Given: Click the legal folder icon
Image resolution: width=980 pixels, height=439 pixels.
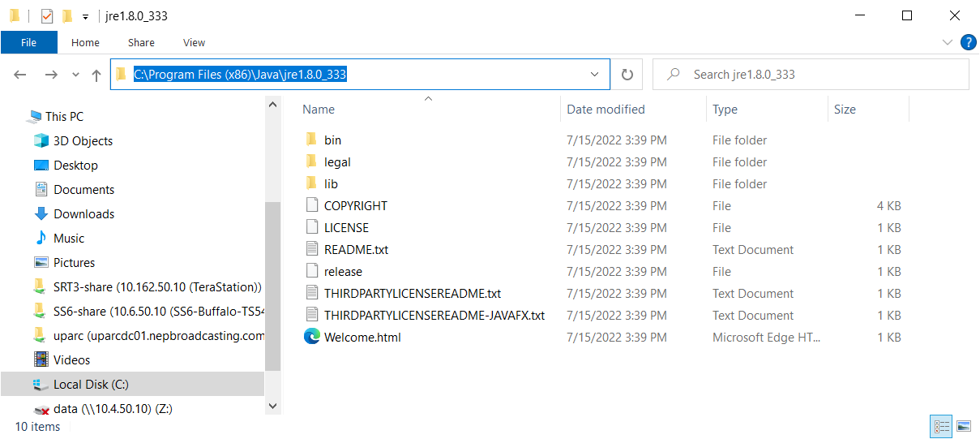Looking at the screenshot, I should point(311,161).
